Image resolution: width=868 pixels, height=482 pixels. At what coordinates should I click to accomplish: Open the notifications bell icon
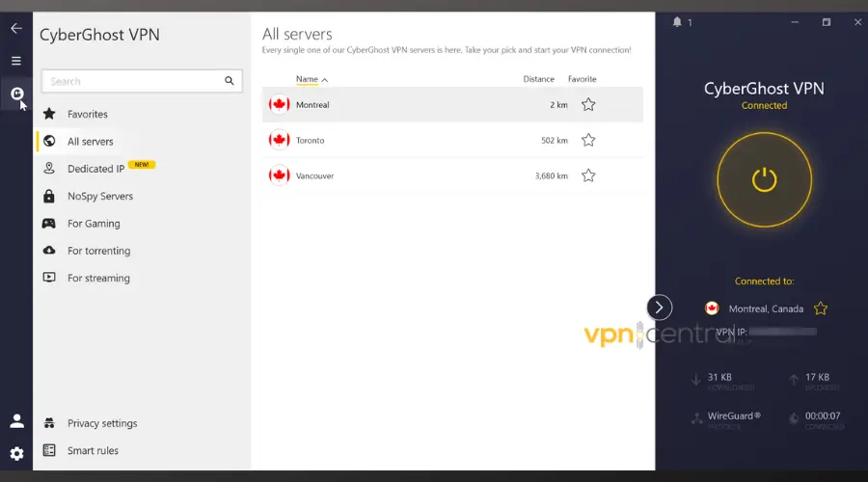coord(677,22)
